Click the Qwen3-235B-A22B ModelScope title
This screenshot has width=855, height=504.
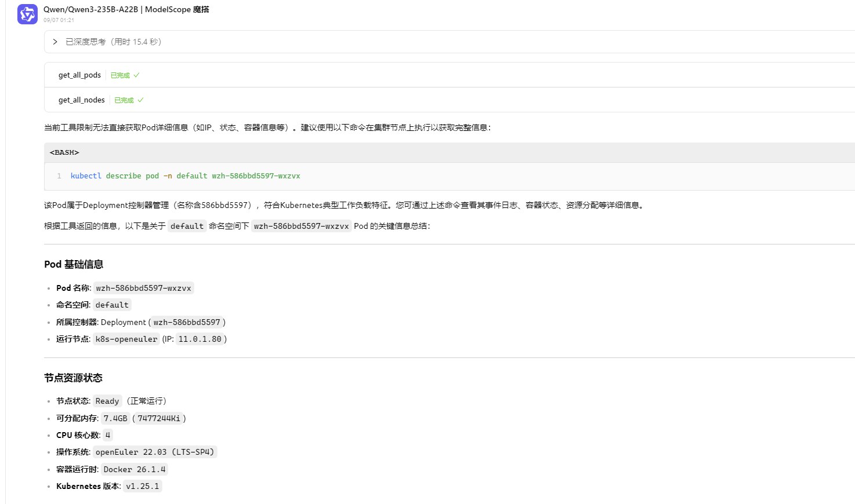tap(126, 9)
